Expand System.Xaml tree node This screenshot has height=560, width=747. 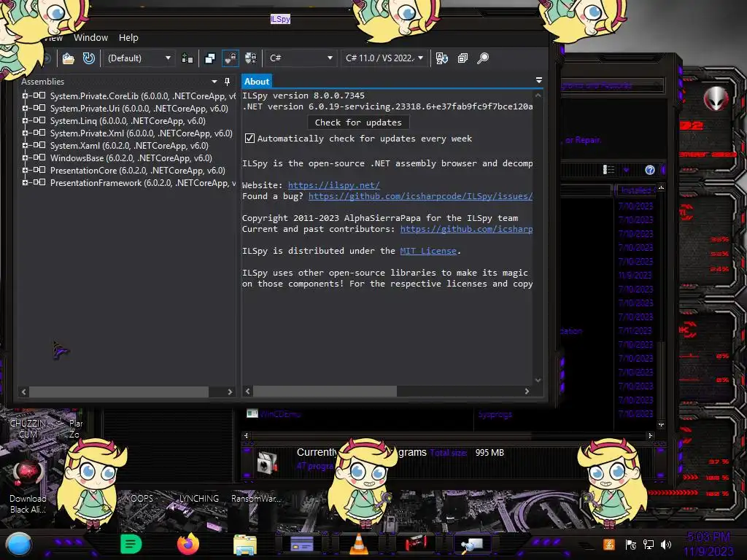coord(25,145)
